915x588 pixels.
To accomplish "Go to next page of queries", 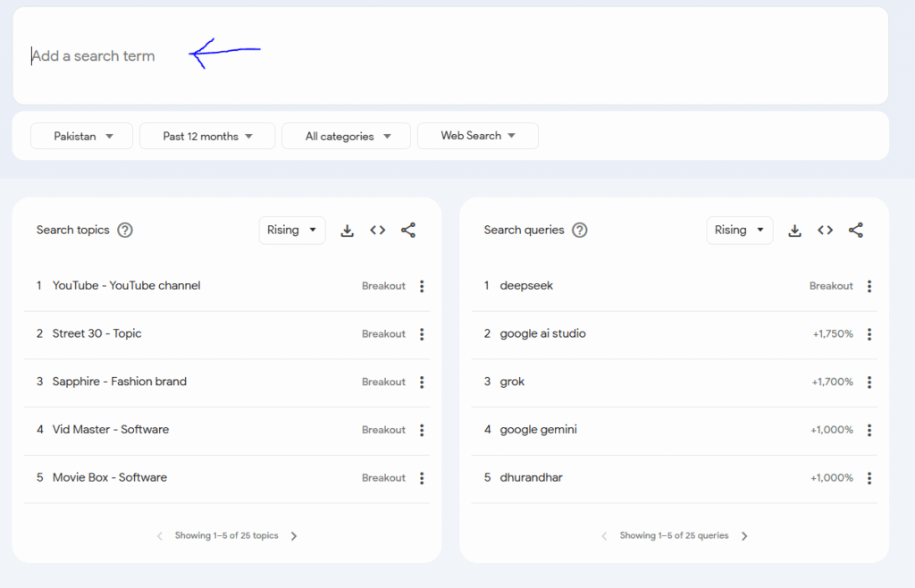I will coord(744,536).
